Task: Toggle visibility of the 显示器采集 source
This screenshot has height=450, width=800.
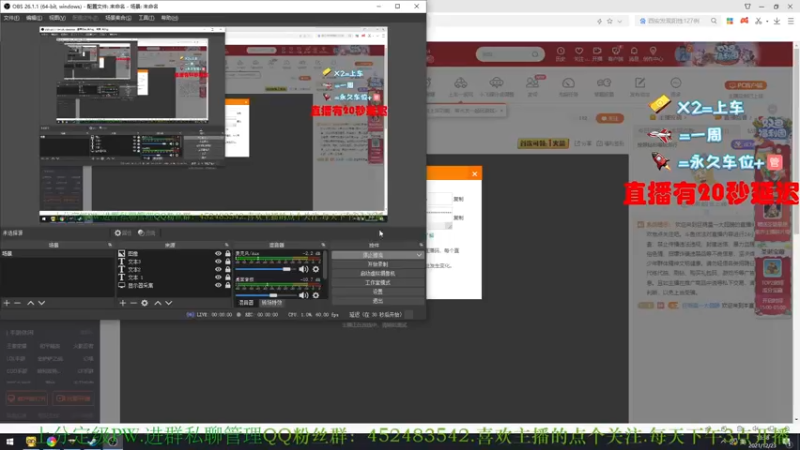Action: (x=218, y=285)
